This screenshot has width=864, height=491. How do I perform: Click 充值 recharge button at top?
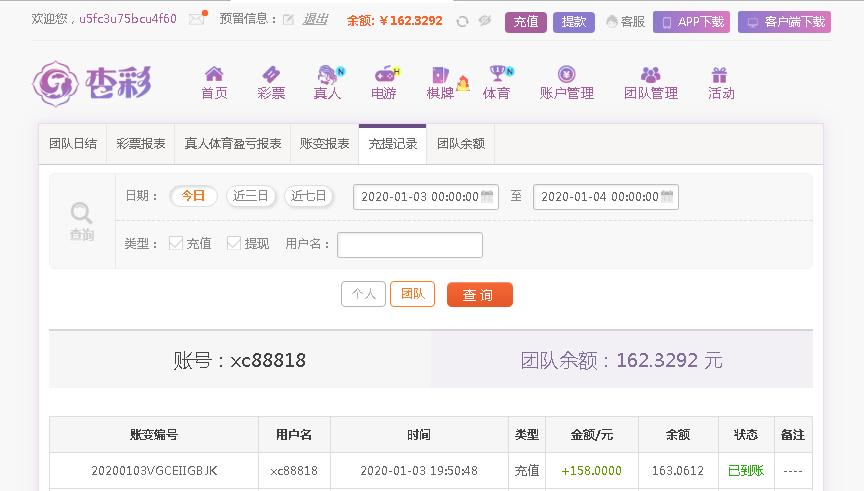526,22
